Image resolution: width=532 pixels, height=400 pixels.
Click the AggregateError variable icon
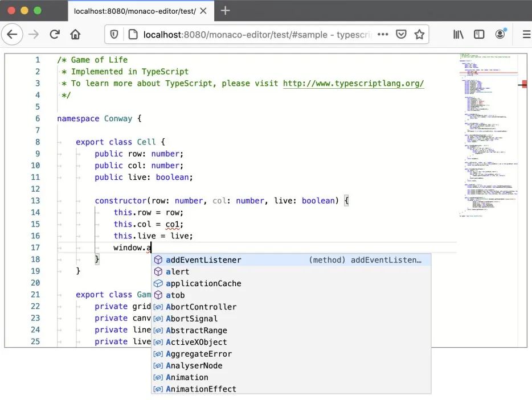click(158, 354)
